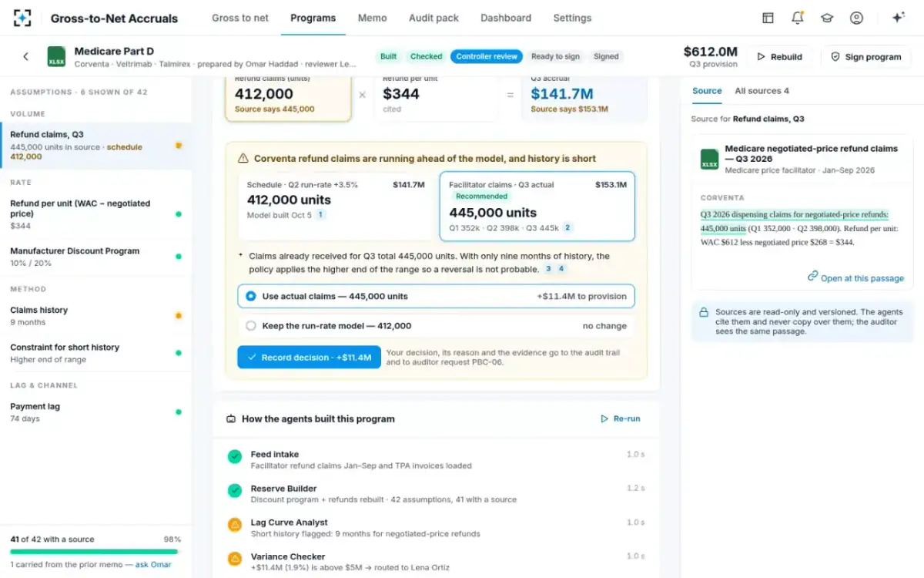Viewport: 924px width, 578px height.
Task: Click the lock icon in sources note
Action: tap(703, 313)
